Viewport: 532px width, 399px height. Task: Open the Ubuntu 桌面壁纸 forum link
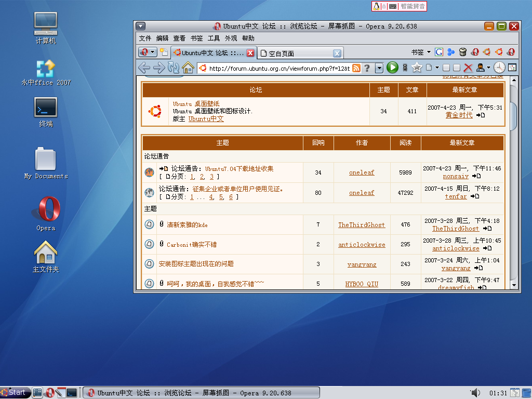pos(196,104)
